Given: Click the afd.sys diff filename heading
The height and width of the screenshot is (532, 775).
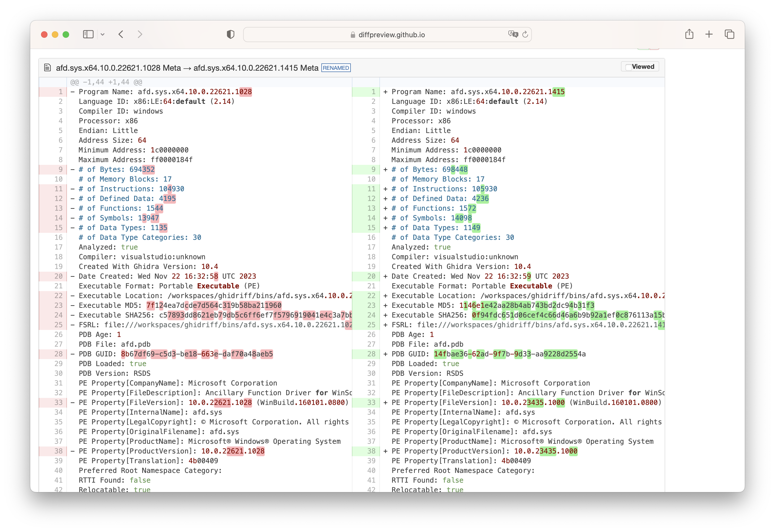Looking at the screenshot, I should (187, 67).
